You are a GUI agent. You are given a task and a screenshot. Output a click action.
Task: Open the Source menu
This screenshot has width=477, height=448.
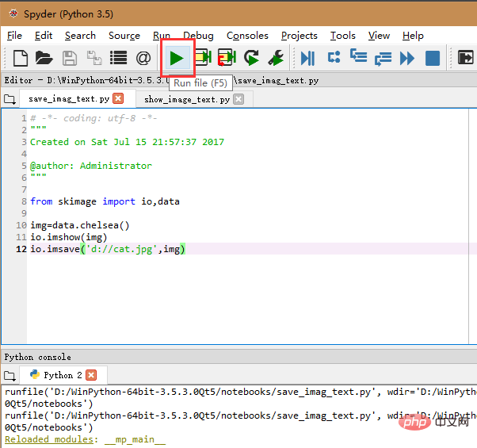click(x=124, y=36)
